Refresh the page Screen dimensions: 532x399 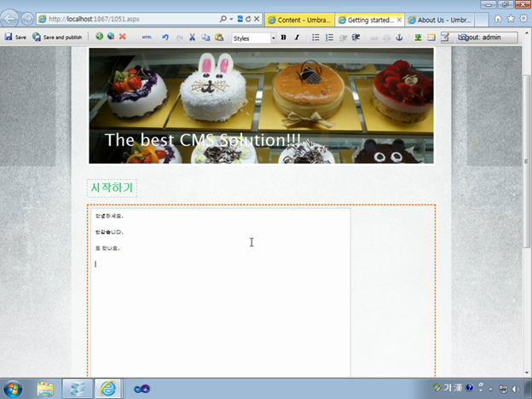(x=248, y=19)
